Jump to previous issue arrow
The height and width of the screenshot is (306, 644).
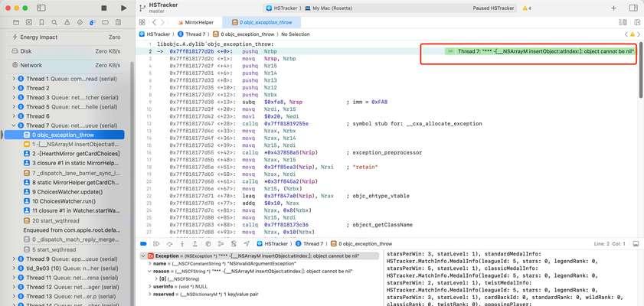626,34
